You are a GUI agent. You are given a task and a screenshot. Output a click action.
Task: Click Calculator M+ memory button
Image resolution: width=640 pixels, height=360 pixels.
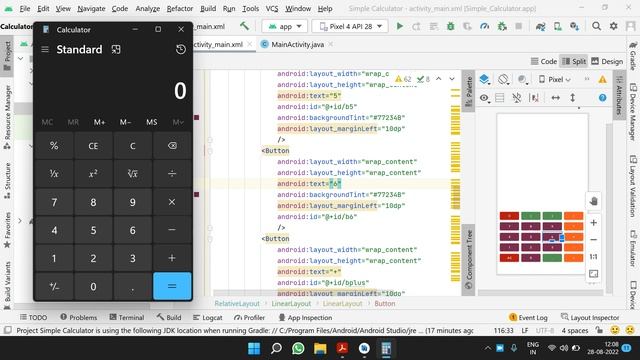pos(99,122)
